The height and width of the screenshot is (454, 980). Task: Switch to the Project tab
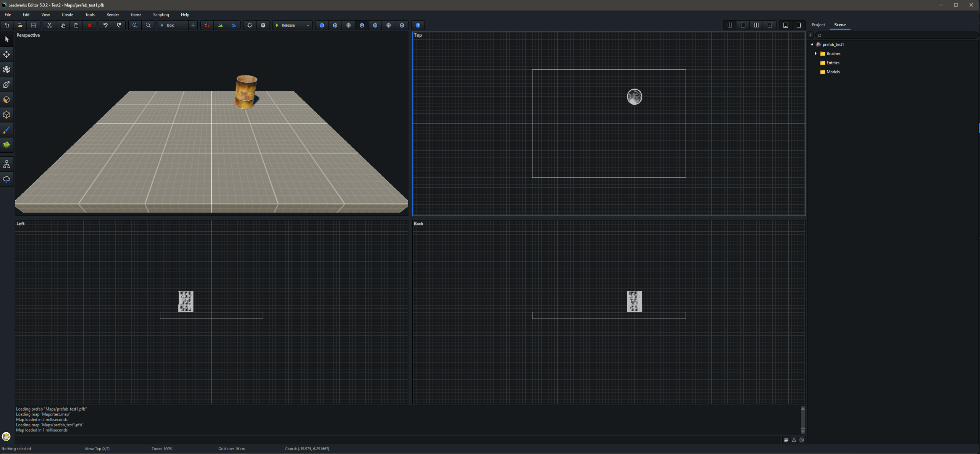(x=818, y=25)
